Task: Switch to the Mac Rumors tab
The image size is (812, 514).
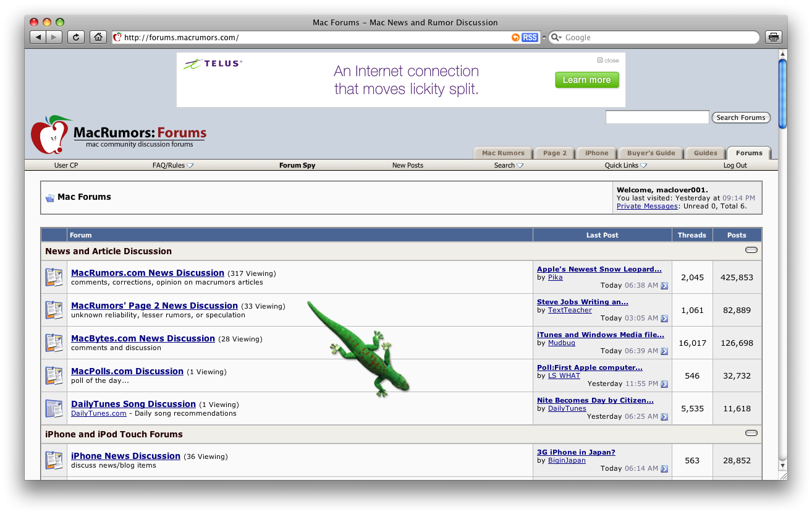Action: 503,153
